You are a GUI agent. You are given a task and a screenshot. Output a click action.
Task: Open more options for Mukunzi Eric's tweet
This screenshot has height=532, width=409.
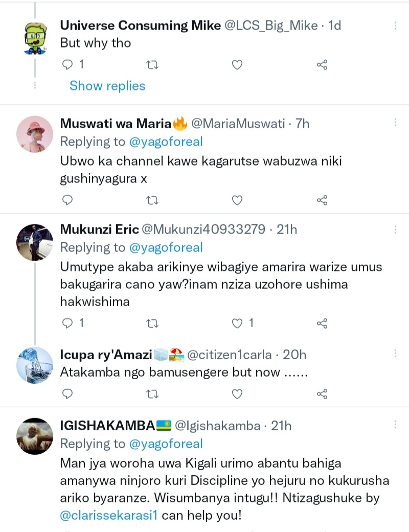point(395,229)
